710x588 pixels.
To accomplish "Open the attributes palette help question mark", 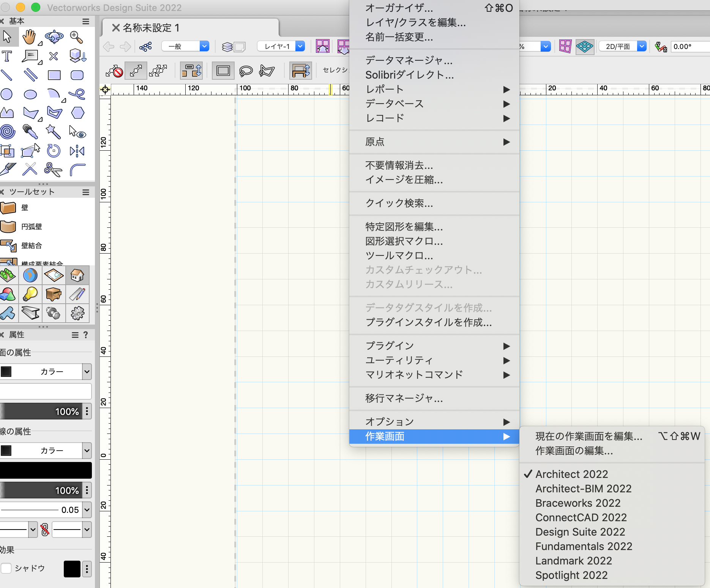I will (86, 335).
